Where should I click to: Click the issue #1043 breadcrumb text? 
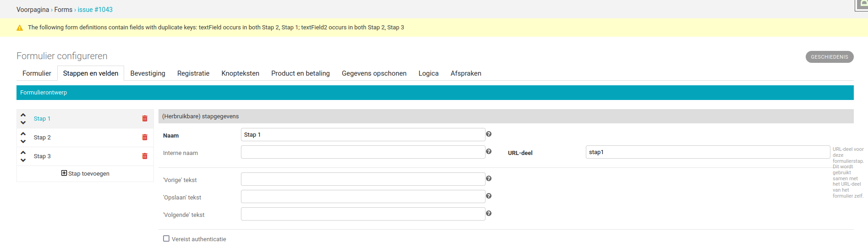pos(95,10)
